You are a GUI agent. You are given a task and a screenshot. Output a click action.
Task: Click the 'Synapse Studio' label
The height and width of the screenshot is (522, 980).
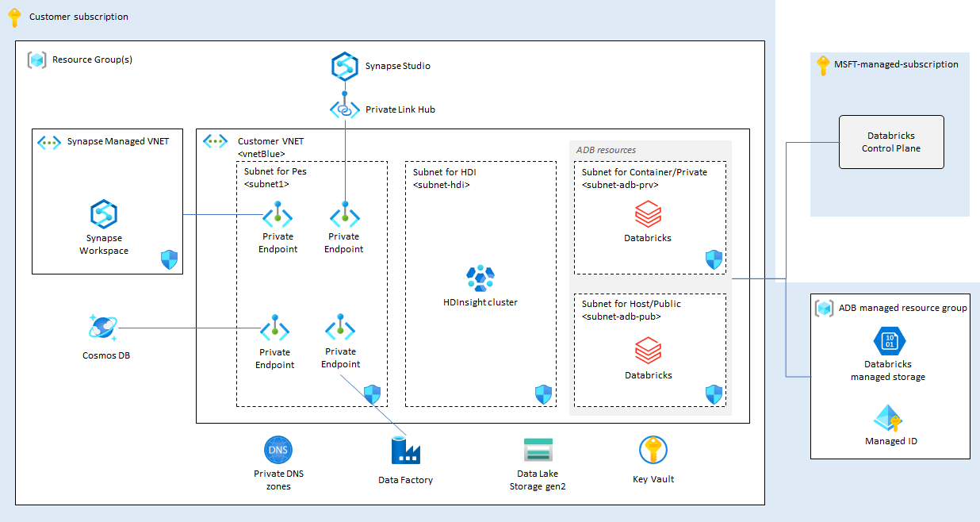coord(398,66)
